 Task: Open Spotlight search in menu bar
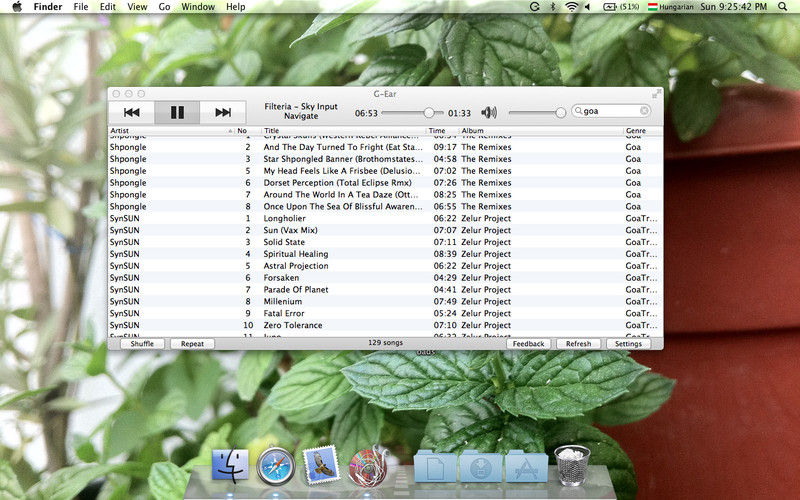click(782, 7)
